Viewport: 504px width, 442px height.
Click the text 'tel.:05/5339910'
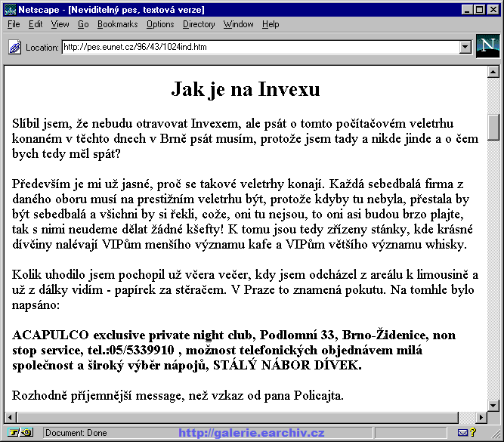tap(131, 350)
